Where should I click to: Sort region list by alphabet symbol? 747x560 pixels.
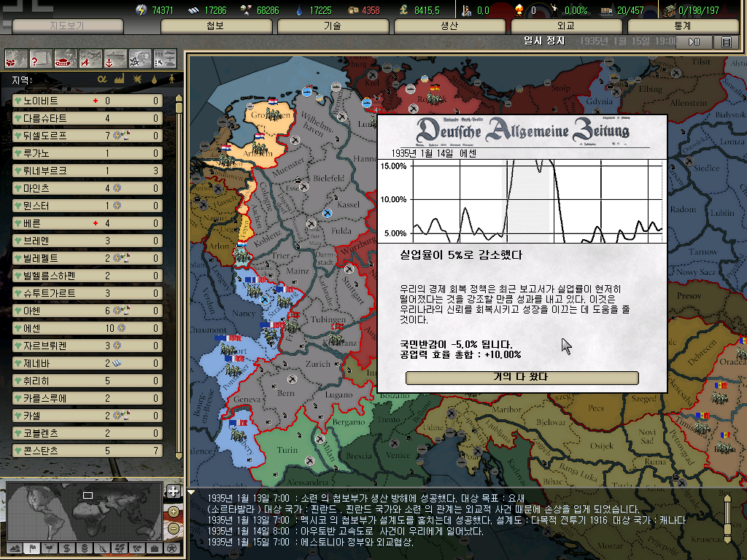coord(102,79)
